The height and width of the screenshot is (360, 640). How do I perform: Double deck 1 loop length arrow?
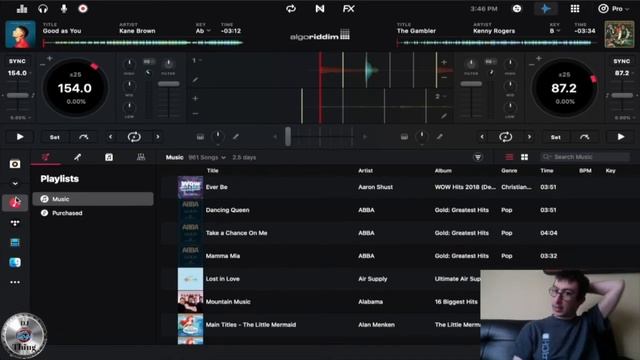point(158,137)
